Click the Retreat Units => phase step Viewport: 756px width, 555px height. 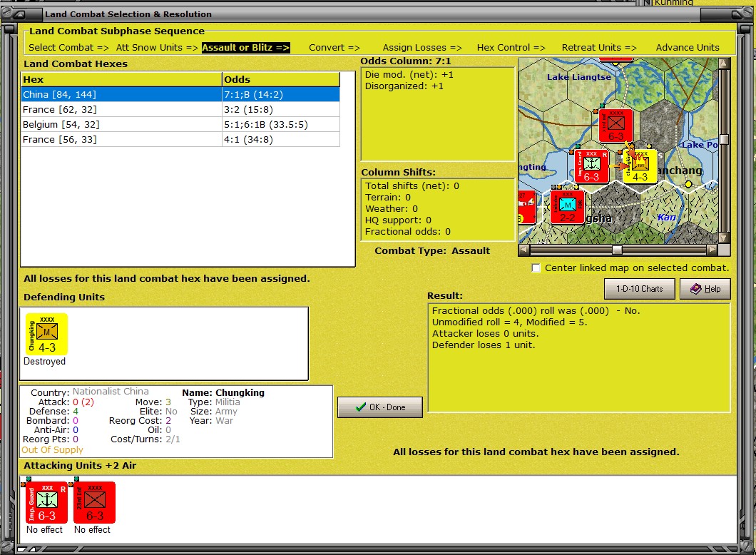coord(599,47)
